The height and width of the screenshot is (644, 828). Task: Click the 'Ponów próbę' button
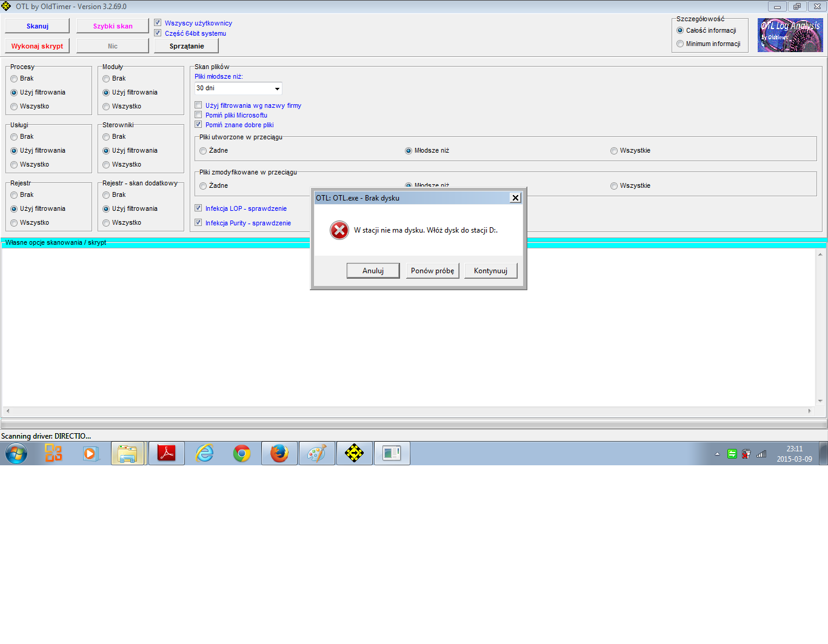[x=432, y=271]
